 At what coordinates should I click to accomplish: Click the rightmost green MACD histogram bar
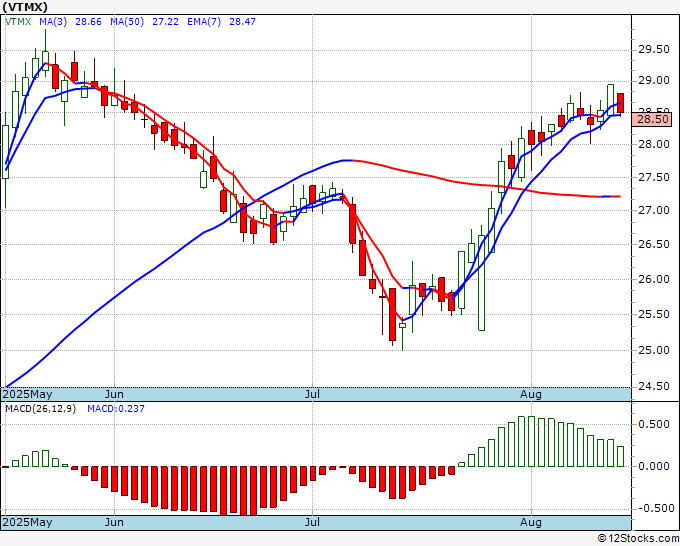coord(621,456)
